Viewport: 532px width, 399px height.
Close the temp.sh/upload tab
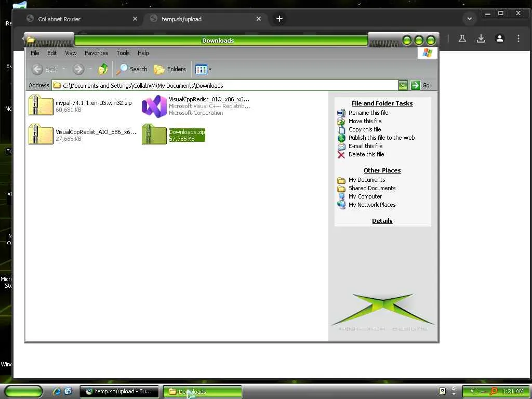(259, 19)
